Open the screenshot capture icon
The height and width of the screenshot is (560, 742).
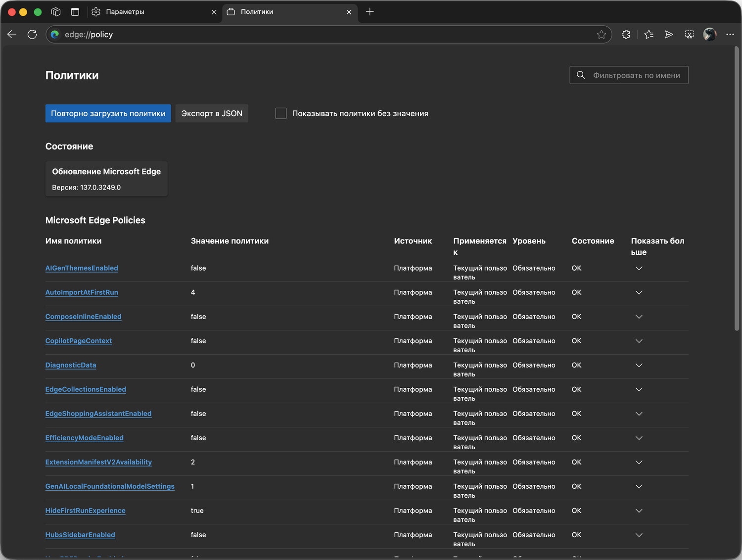(x=689, y=34)
